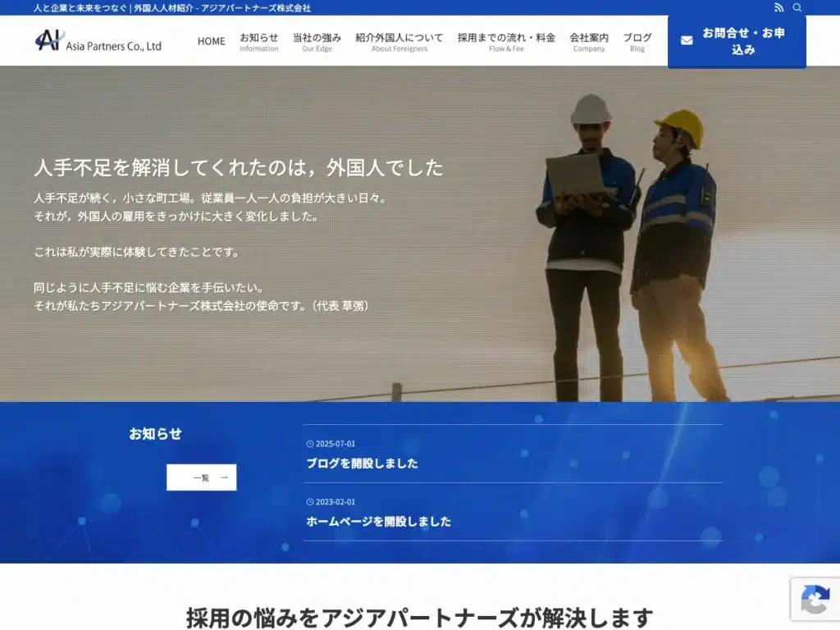The width and height of the screenshot is (840, 630).
Task: Click the 一覧 → list button
Action: pos(202,477)
